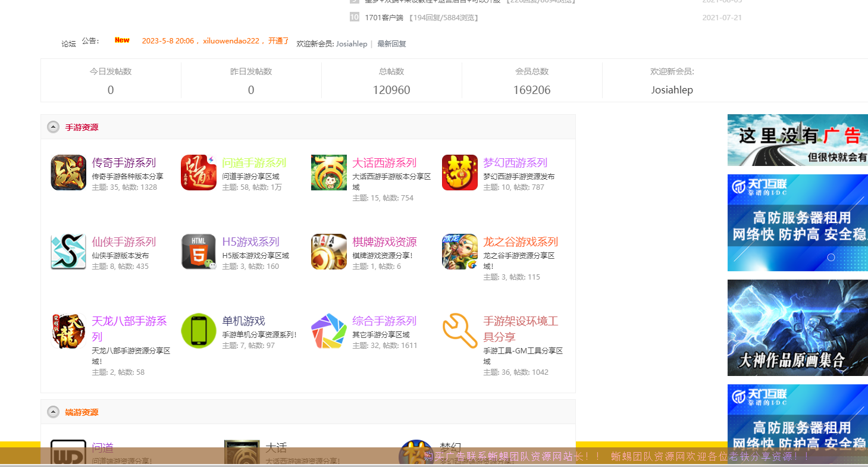Click the 单机游戏 green phone icon
Image resolution: width=868 pixels, height=467 pixels.
point(199,331)
